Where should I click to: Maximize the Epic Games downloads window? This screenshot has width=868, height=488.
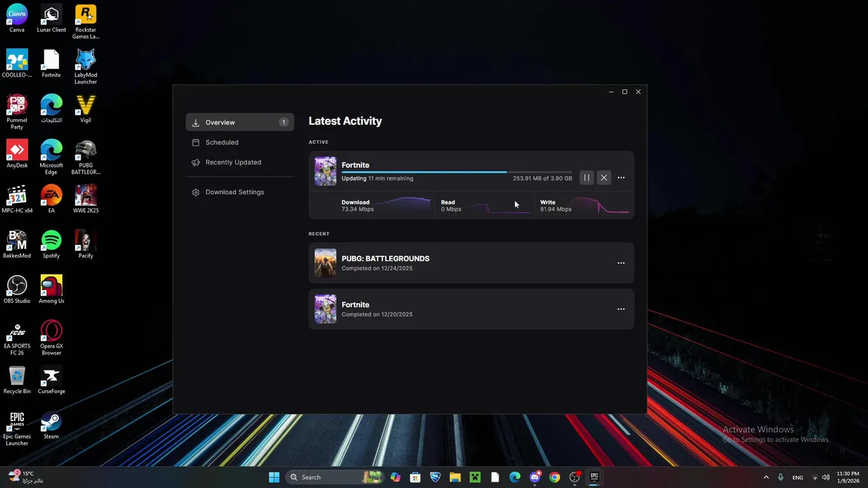click(625, 91)
